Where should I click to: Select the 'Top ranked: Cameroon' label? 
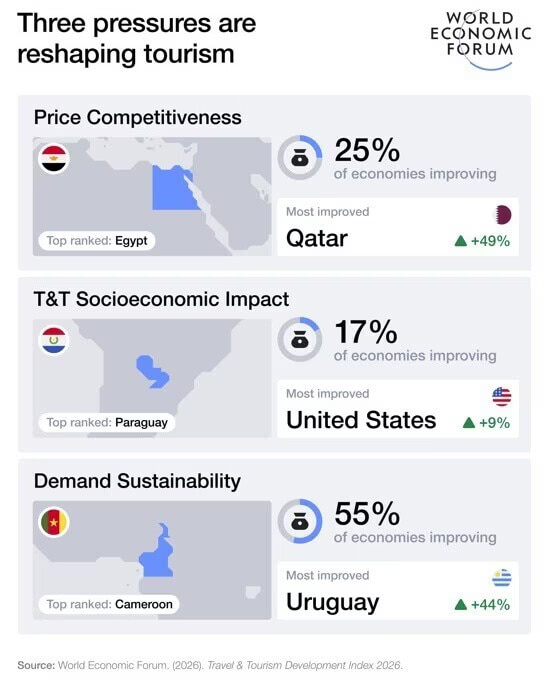[x=109, y=605]
